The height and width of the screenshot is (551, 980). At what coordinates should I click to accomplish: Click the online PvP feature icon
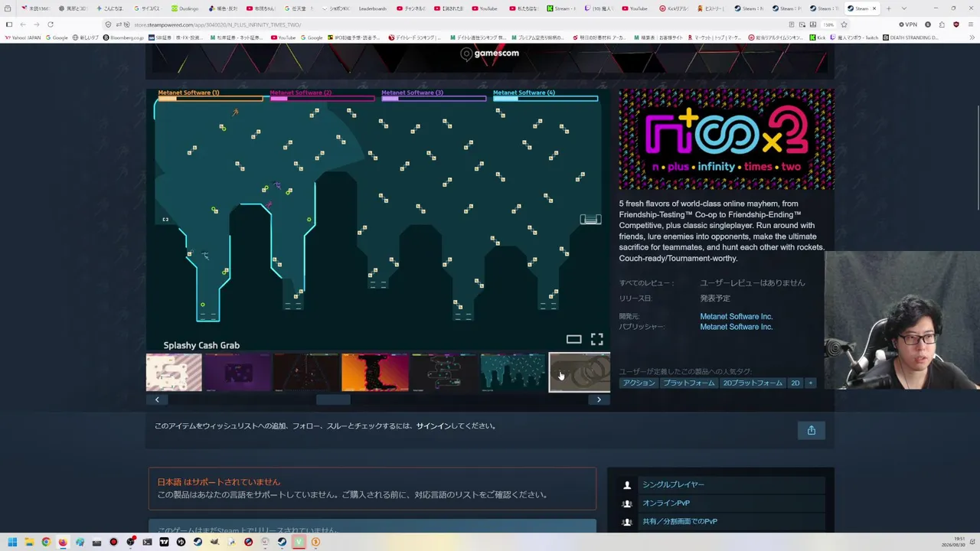(x=627, y=503)
